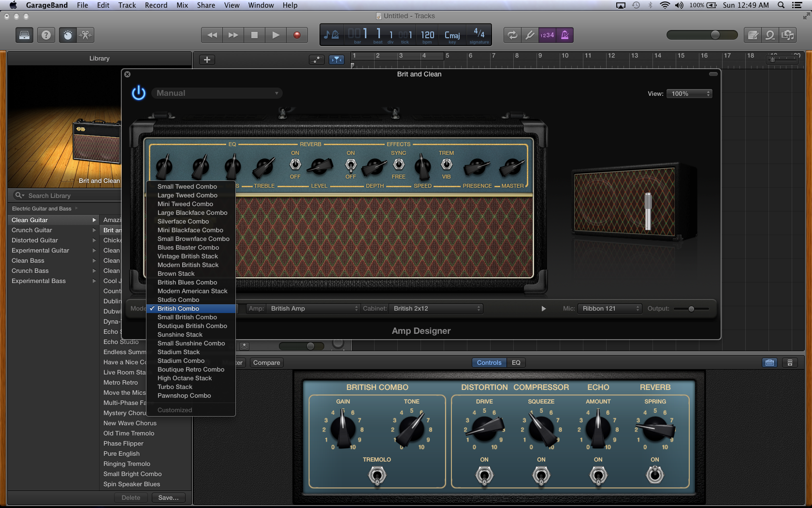Click the Fast Forward transport button

pos(233,35)
